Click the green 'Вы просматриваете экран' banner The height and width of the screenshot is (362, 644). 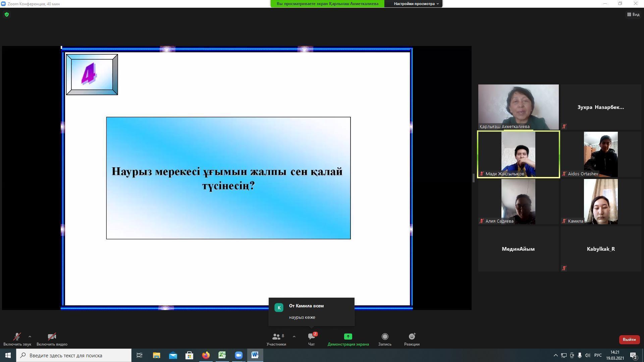[x=327, y=4]
